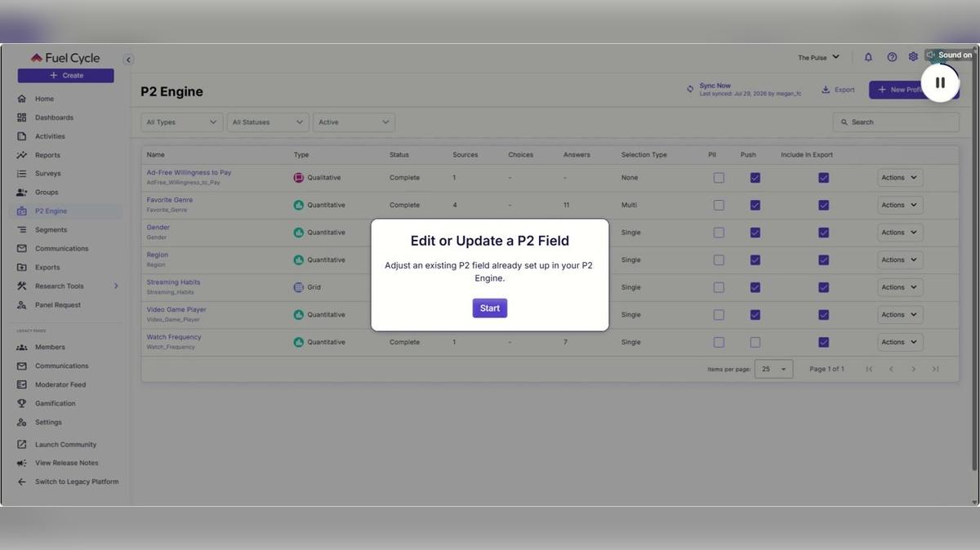This screenshot has width=980, height=550.
Task: Click the Exports sidebar icon
Action: 22,268
